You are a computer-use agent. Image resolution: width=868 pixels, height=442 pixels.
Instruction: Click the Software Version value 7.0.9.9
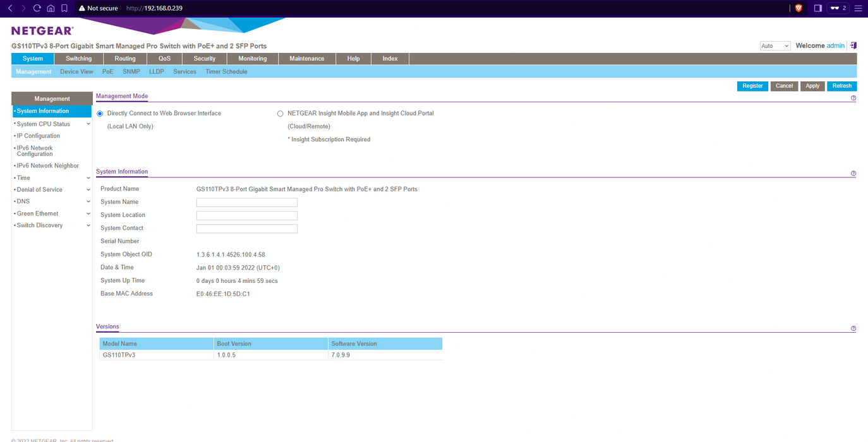(x=341, y=355)
